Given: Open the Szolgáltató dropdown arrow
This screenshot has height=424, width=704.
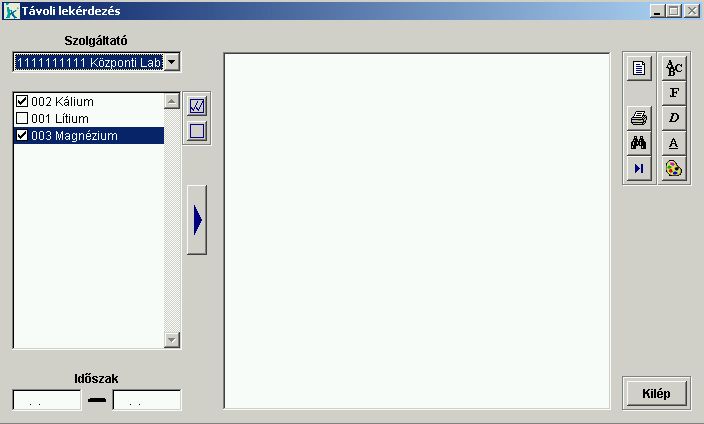Looking at the screenshot, I should coord(171,63).
